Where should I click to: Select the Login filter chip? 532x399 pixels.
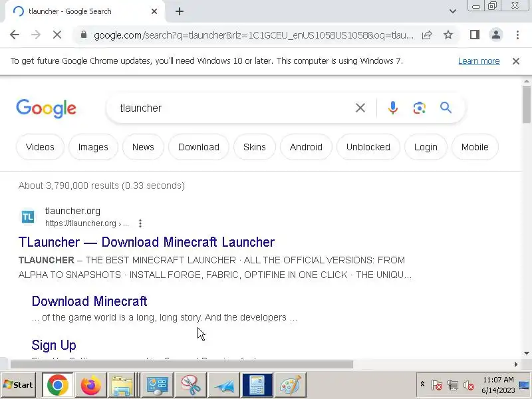click(426, 147)
